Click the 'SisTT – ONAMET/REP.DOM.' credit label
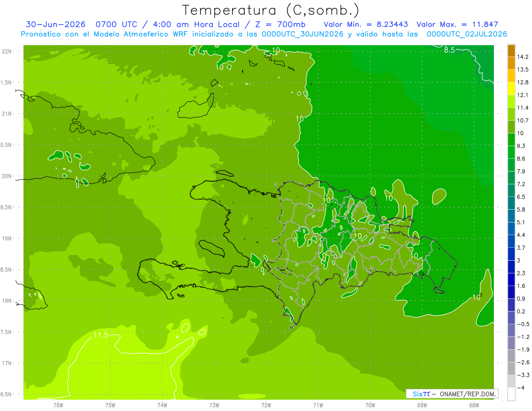This screenshot has height=411, width=532. click(x=452, y=394)
